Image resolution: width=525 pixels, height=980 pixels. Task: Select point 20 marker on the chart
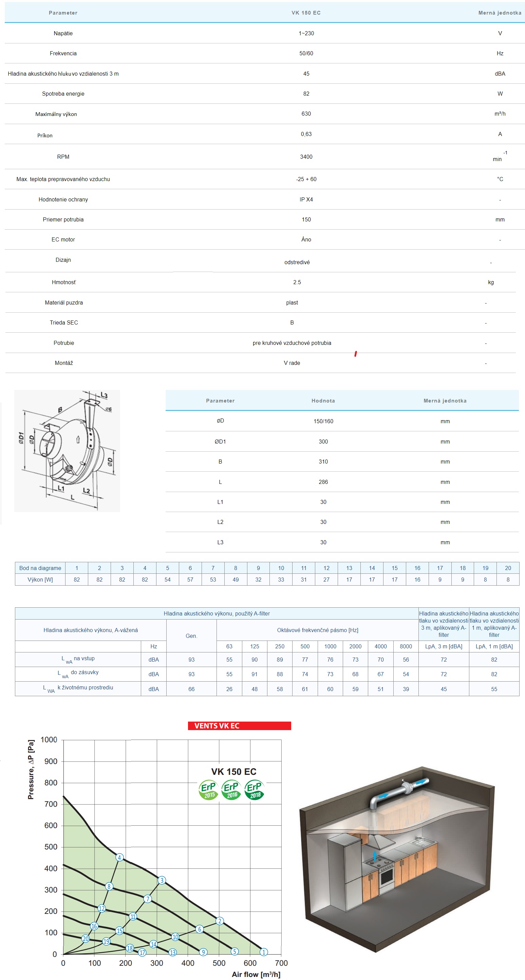[x=86, y=939]
